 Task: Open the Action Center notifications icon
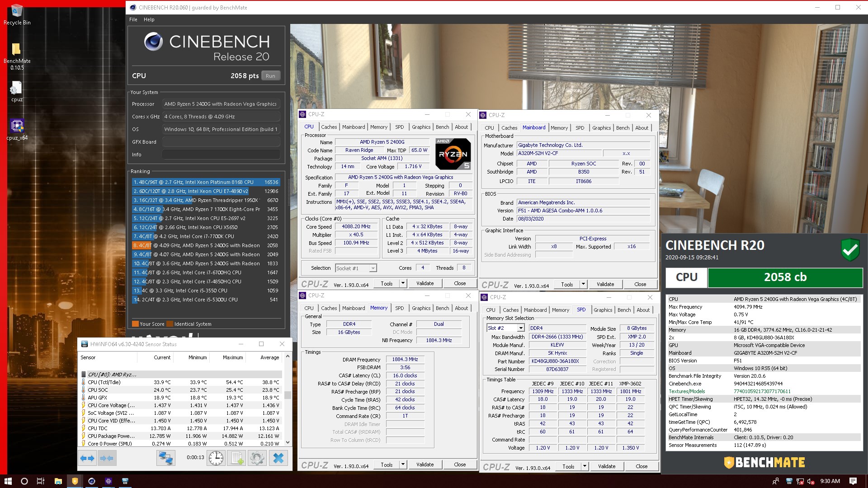pos(853,481)
